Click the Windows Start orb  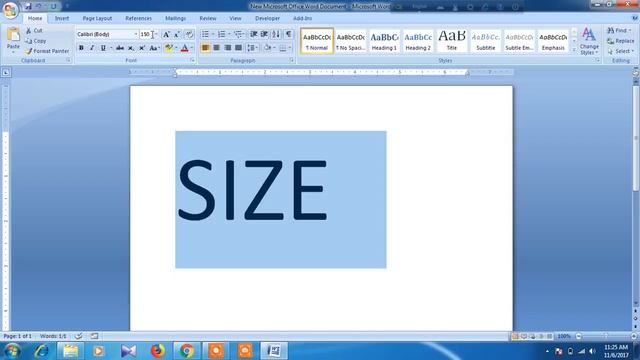point(12,351)
